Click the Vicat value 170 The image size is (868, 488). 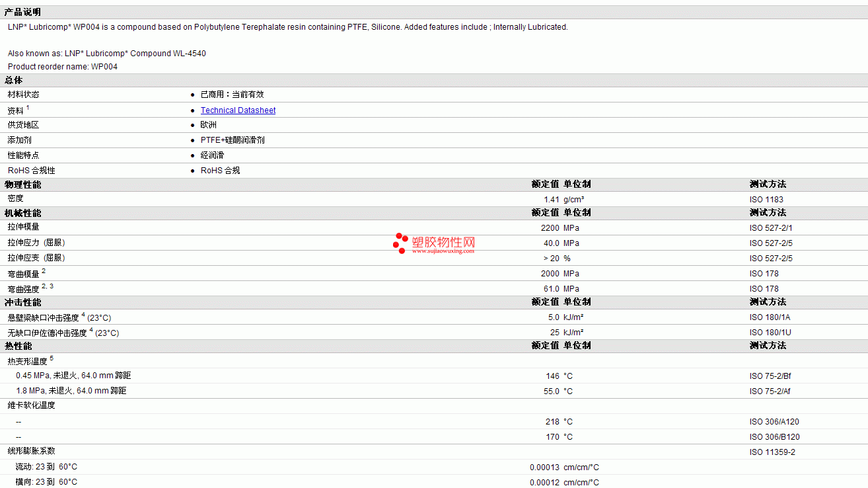tap(553, 437)
